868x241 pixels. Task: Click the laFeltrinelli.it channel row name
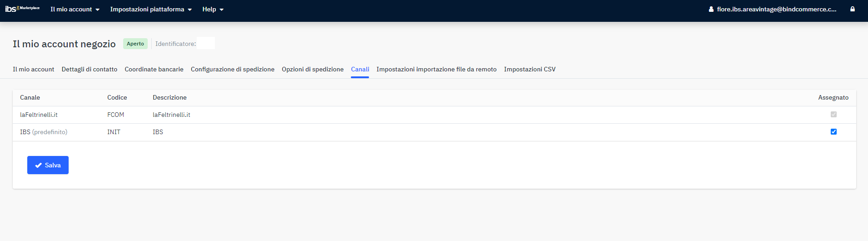pyautogui.click(x=39, y=115)
